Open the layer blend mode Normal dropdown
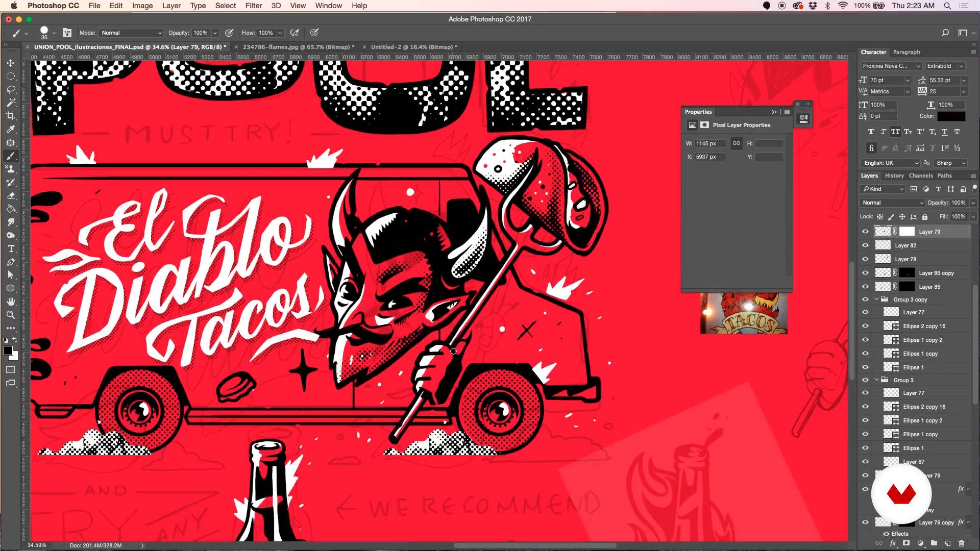 [x=893, y=203]
